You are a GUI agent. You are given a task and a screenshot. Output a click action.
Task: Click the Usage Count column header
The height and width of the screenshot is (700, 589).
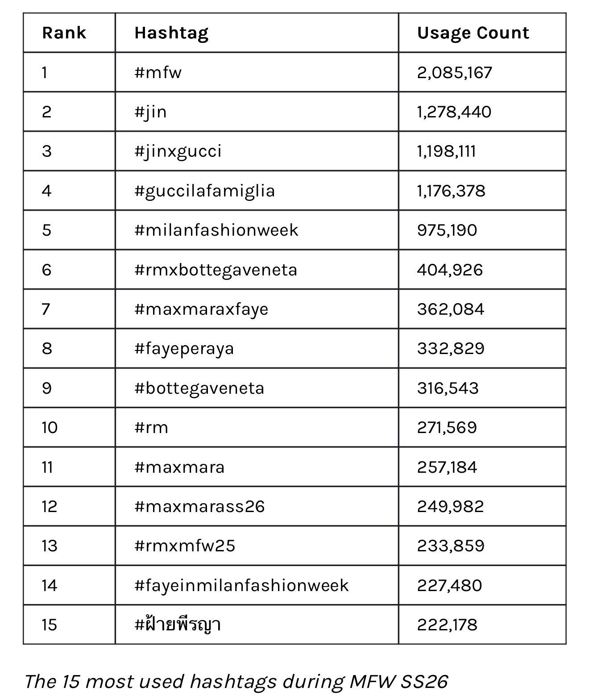click(473, 33)
